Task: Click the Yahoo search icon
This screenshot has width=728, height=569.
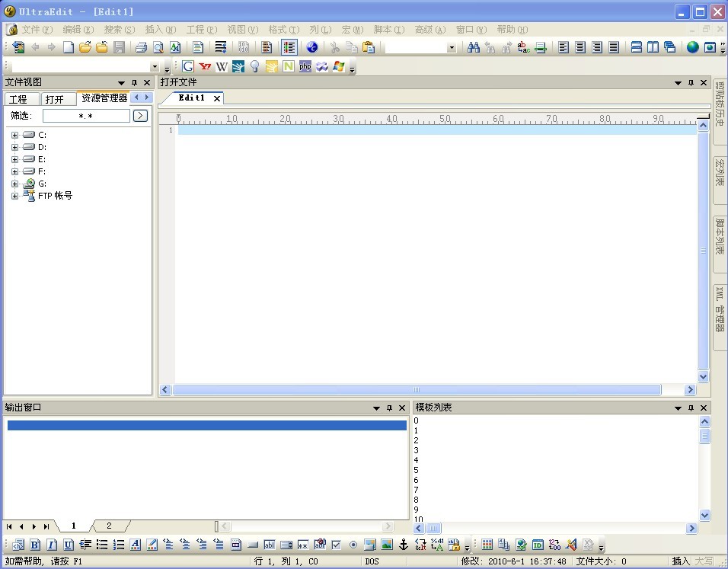Action: coord(205,66)
